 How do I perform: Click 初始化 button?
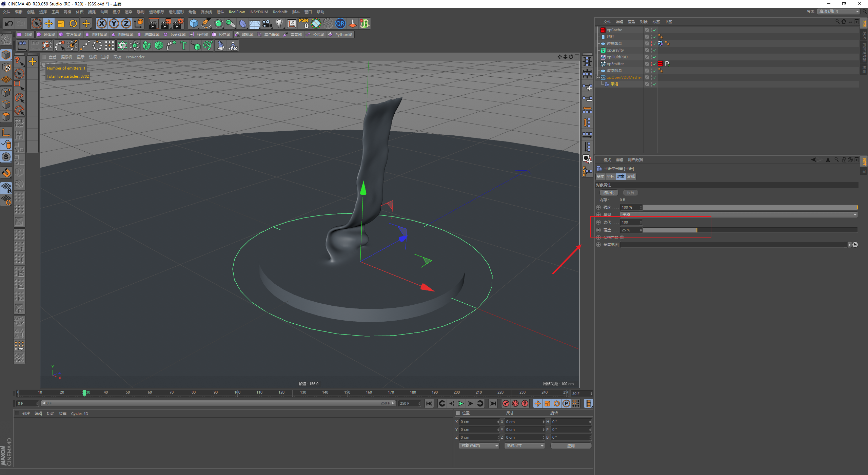click(609, 193)
